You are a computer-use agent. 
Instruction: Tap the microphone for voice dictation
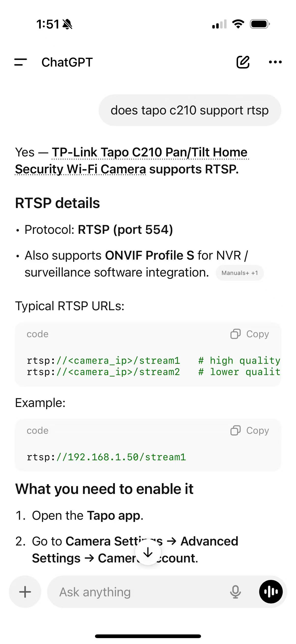point(235,591)
